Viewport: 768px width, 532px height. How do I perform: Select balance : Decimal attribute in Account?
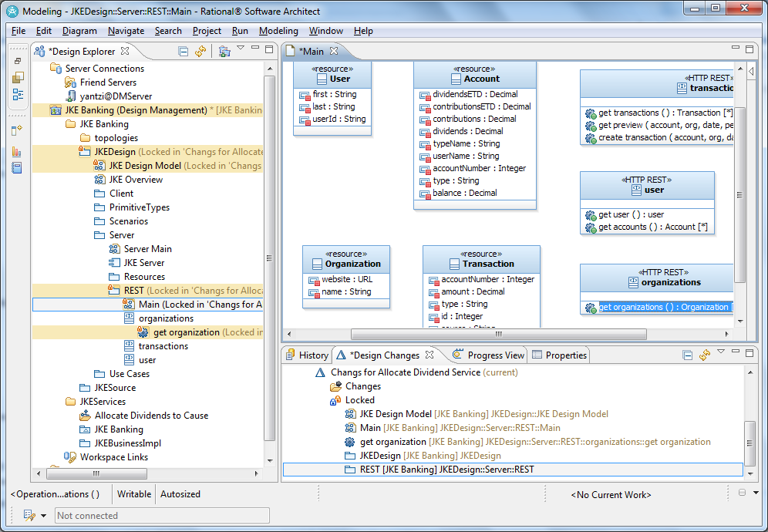464,193
